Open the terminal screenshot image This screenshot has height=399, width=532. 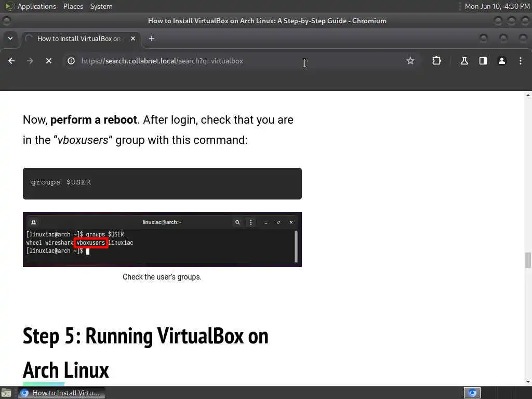(162, 240)
